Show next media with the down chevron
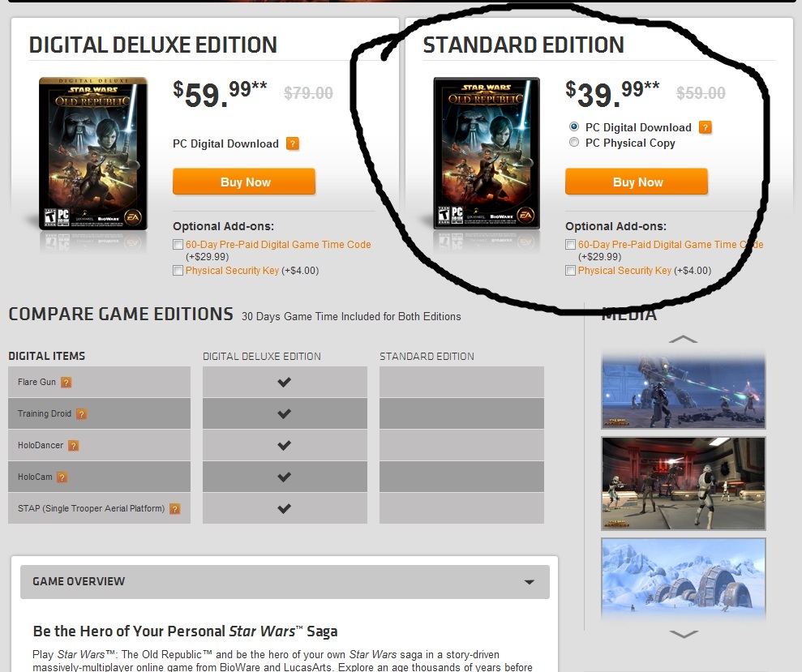802x672 pixels. (x=684, y=634)
